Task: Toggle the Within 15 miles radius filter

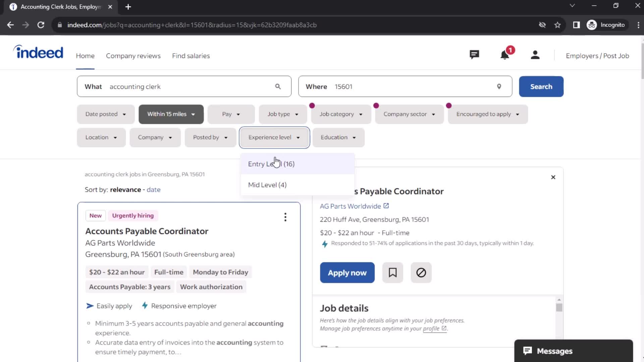Action: pos(171,114)
